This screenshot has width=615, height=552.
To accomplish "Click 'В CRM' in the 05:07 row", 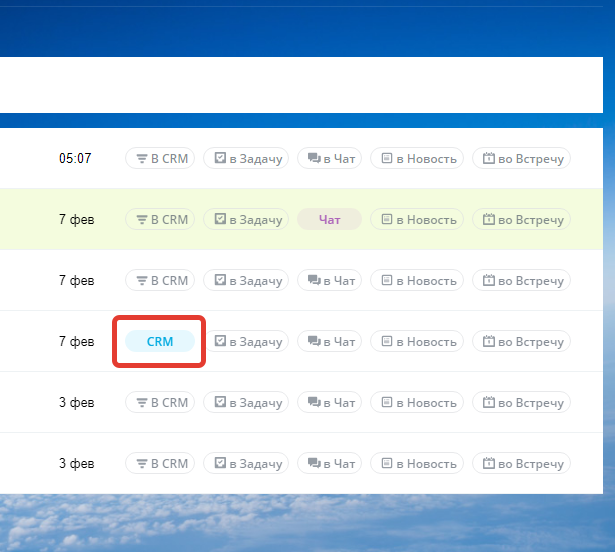I will click(x=160, y=158).
